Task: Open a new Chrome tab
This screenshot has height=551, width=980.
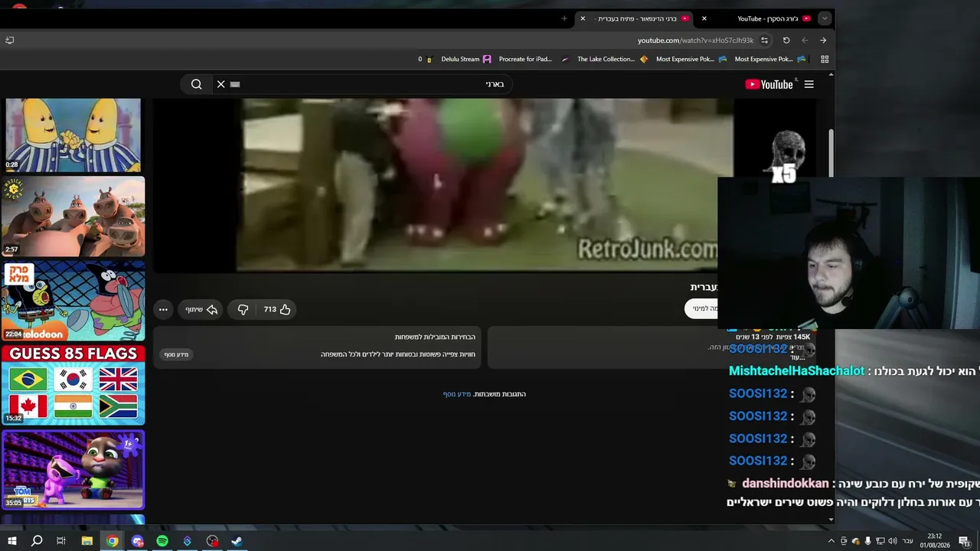Action: click(x=564, y=18)
